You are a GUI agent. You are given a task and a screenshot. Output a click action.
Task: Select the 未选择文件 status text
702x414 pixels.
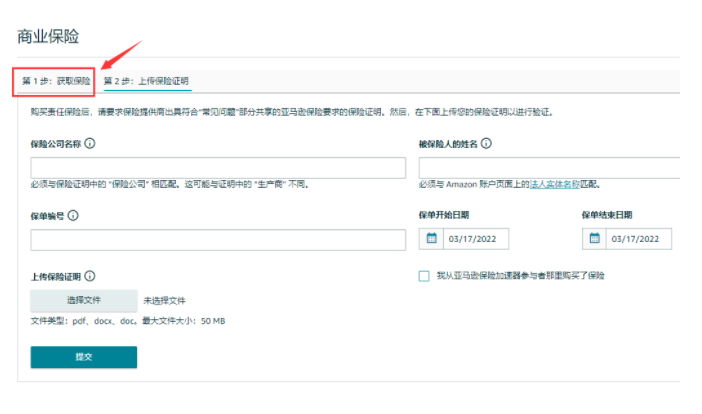click(x=164, y=301)
